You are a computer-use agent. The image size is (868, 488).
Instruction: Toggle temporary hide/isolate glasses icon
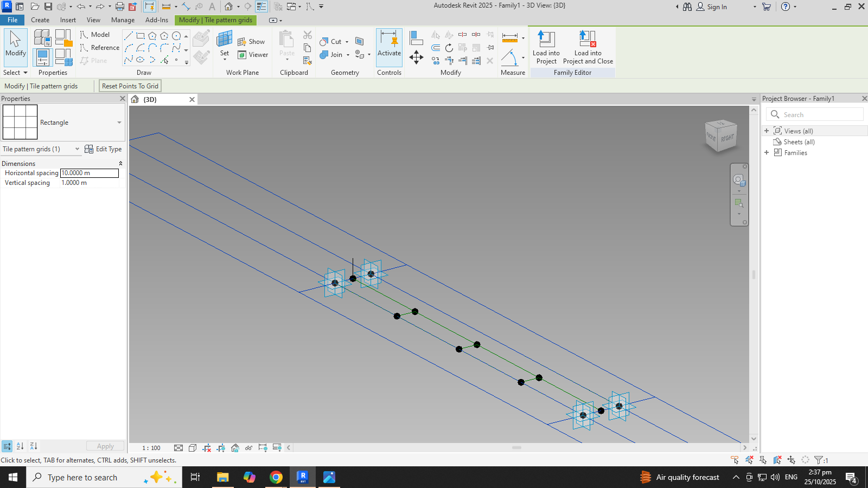click(x=248, y=448)
